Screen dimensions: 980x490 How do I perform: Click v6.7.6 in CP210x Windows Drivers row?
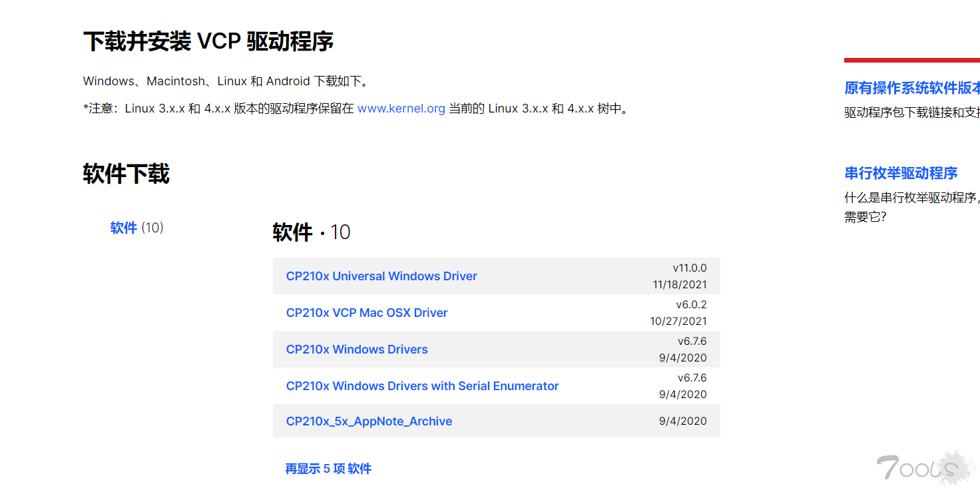(x=692, y=341)
